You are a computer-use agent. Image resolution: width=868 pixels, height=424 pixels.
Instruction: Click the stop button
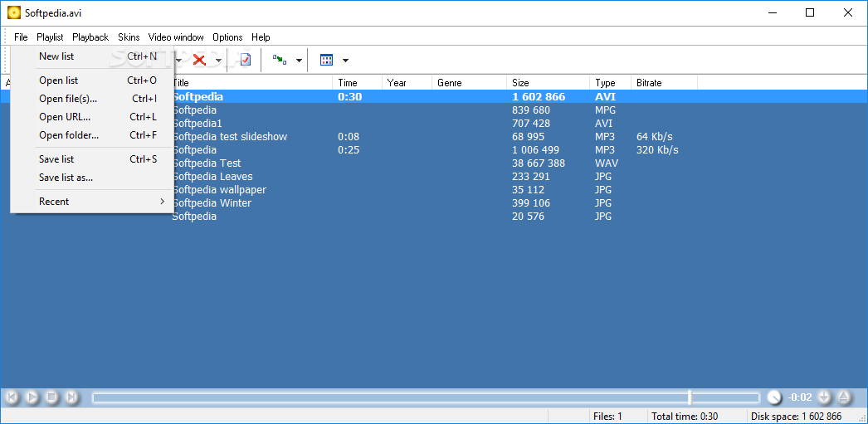tap(51, 397)
